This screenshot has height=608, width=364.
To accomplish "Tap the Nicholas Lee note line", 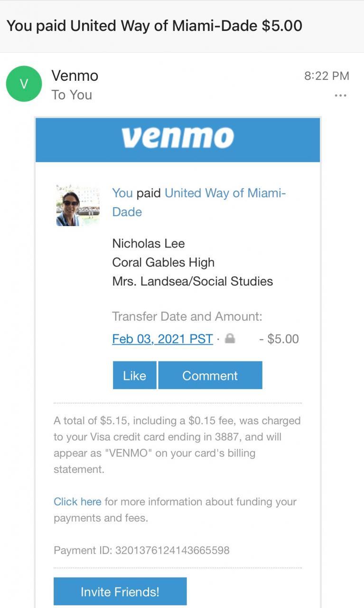I will pyautogui.click(x=149, y=244).
